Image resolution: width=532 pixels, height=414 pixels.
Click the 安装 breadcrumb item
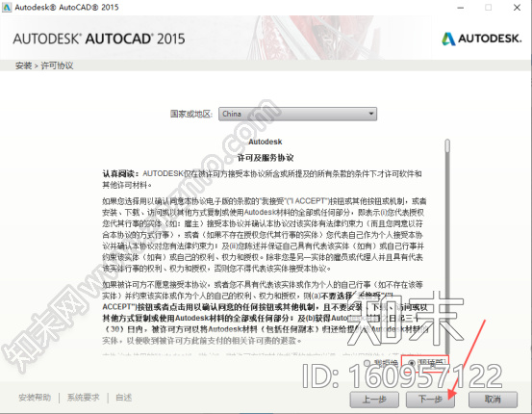click(x=23, y=65)
